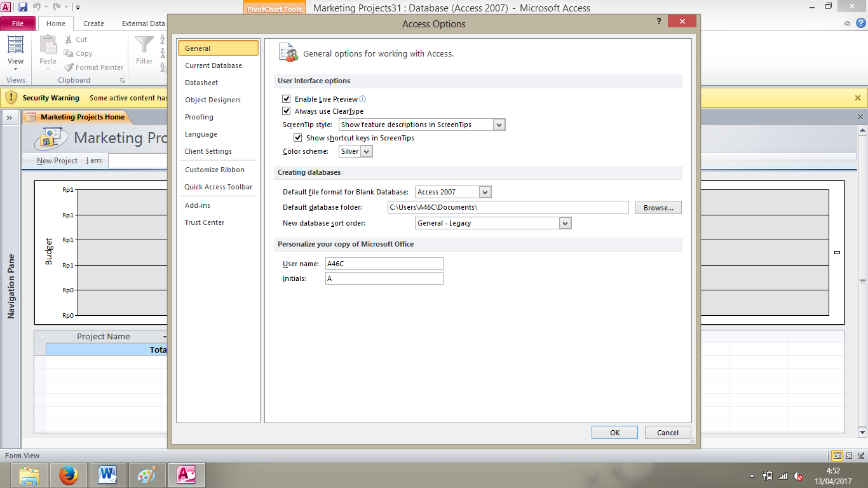Click the Copy icon in Clipboard group

pos(69,53)
